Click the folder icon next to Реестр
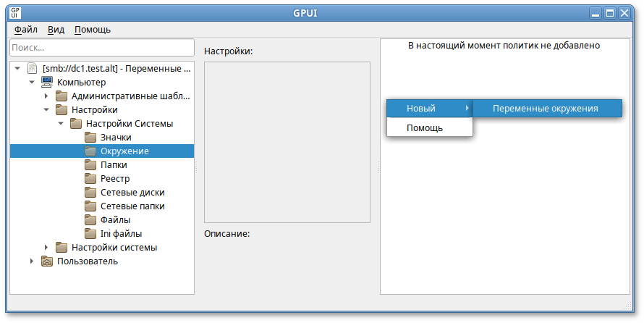644x323 pixels. [90, 179]
